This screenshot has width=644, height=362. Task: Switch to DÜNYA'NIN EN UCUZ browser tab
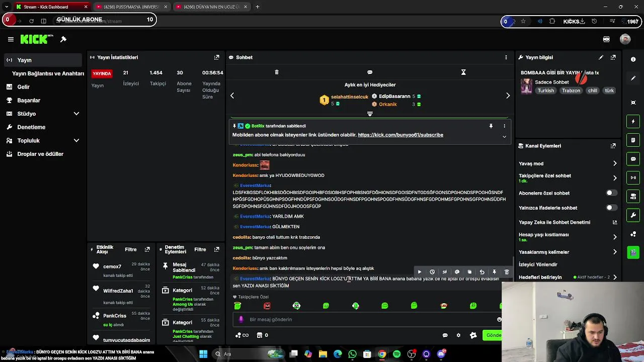coord(211,7)
